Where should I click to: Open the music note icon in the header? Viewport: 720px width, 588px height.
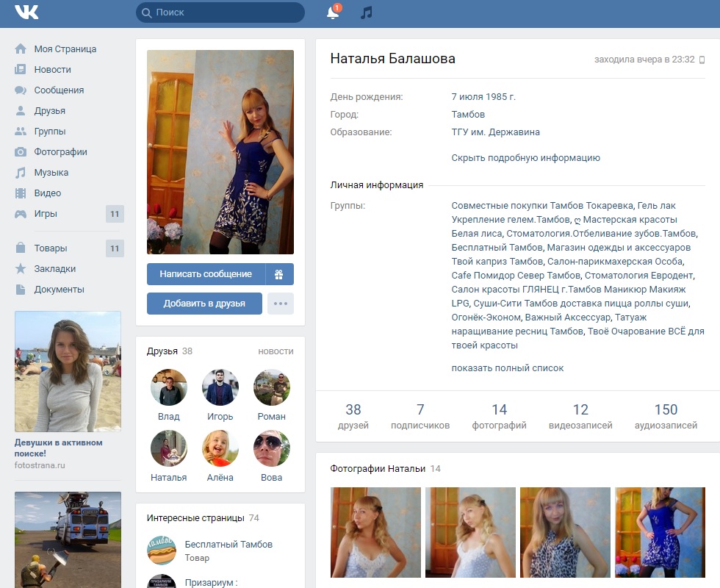tap(366, 12)
